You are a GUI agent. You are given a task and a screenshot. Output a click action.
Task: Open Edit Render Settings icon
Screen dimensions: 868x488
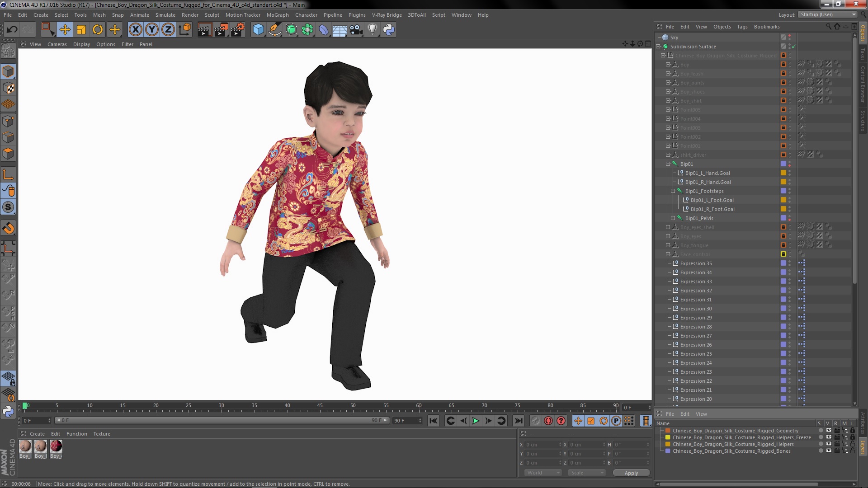(238, 30)
